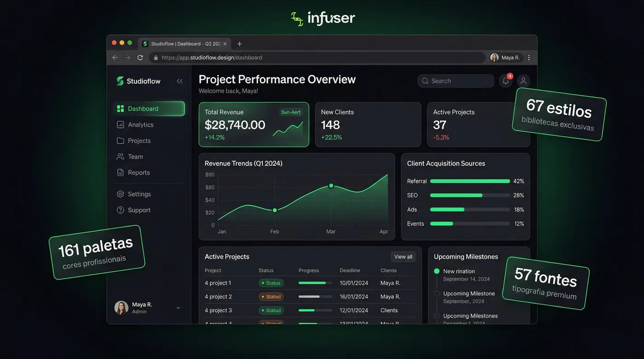Click the 4 project 2 row name
The height and width of the screenshot is (359, 644).
(x=218, y=297)
